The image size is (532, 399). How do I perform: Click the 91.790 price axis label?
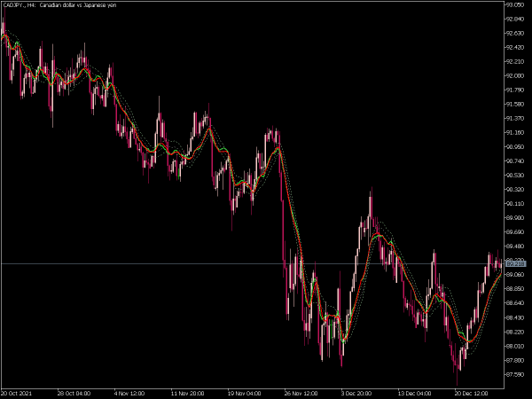click(x=515, y=90)
